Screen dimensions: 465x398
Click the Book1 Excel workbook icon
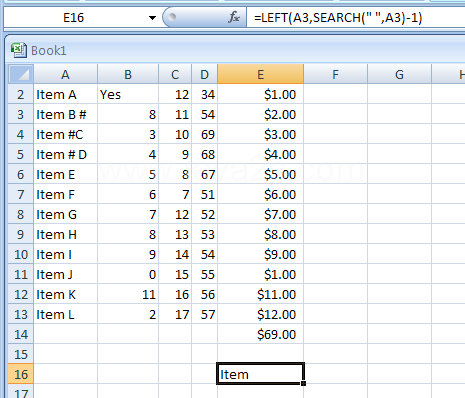point(19,50)
